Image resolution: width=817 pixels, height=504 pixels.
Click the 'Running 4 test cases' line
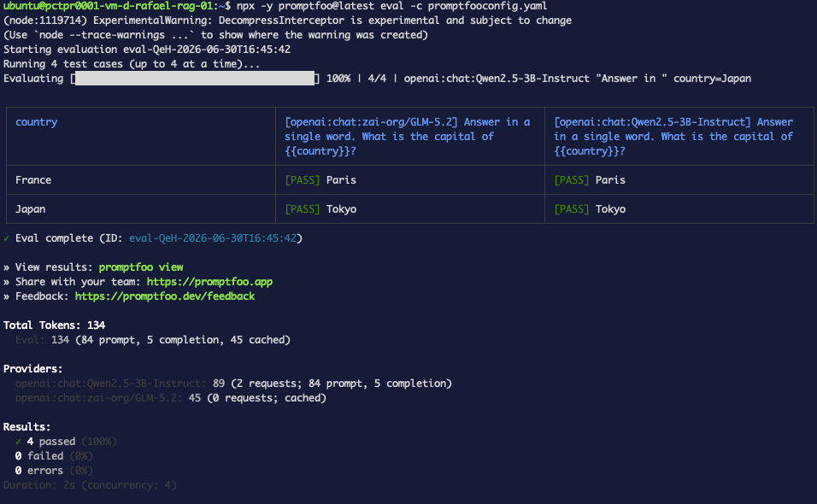click(x=132, y=64)
